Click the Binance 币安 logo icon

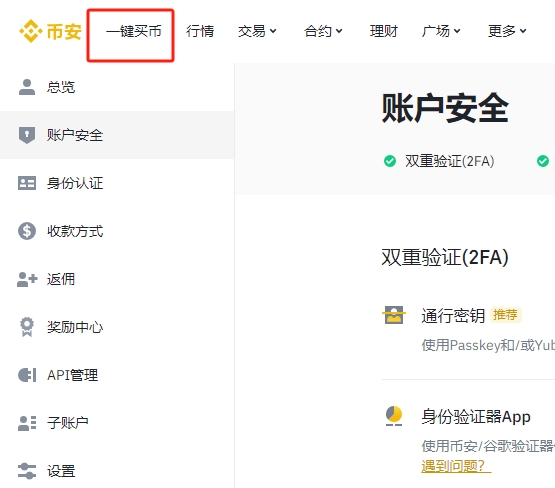(x=31, y=31)
